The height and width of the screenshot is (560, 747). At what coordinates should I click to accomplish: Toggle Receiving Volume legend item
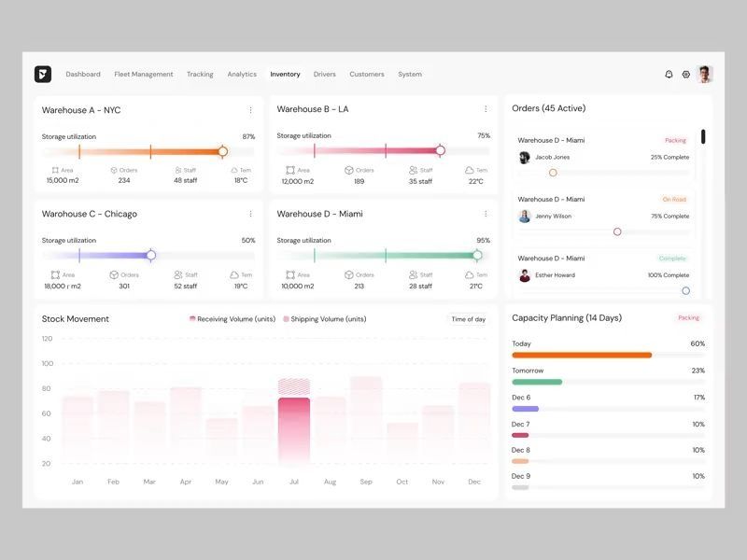[x=233, y=319]
